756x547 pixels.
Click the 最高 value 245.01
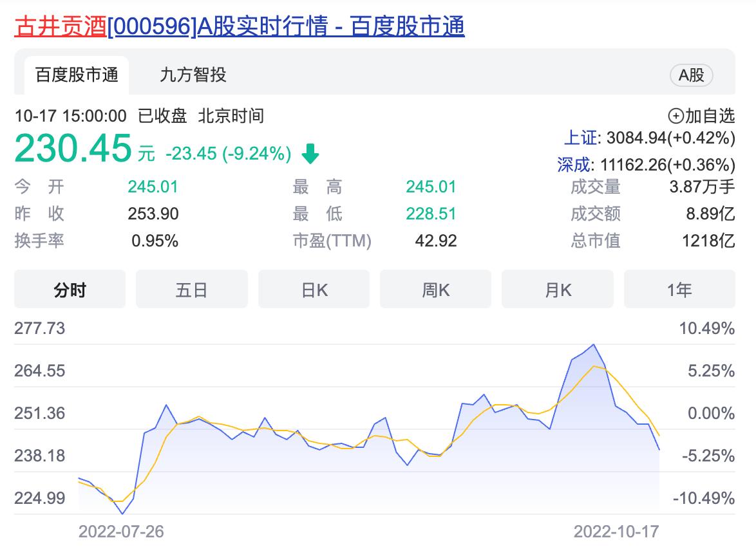point(431,187)
